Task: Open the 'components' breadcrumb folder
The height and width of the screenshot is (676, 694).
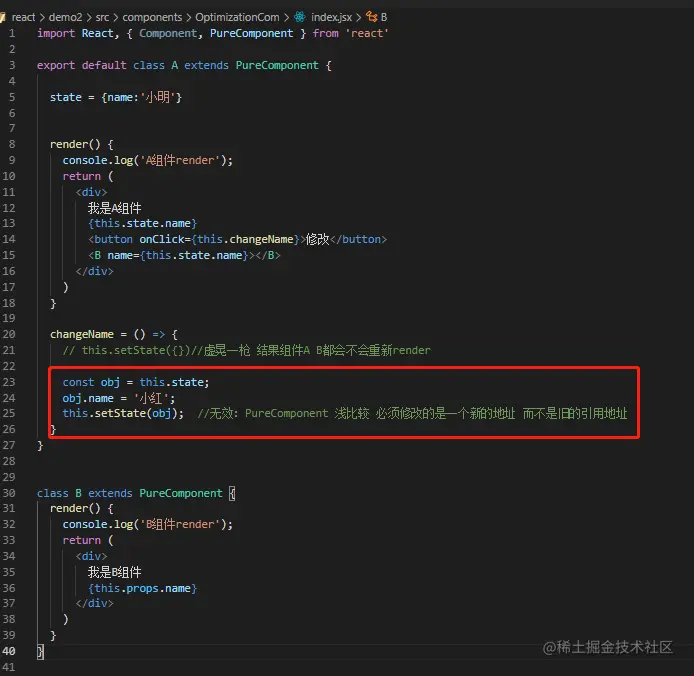Action: coord(152,17)
